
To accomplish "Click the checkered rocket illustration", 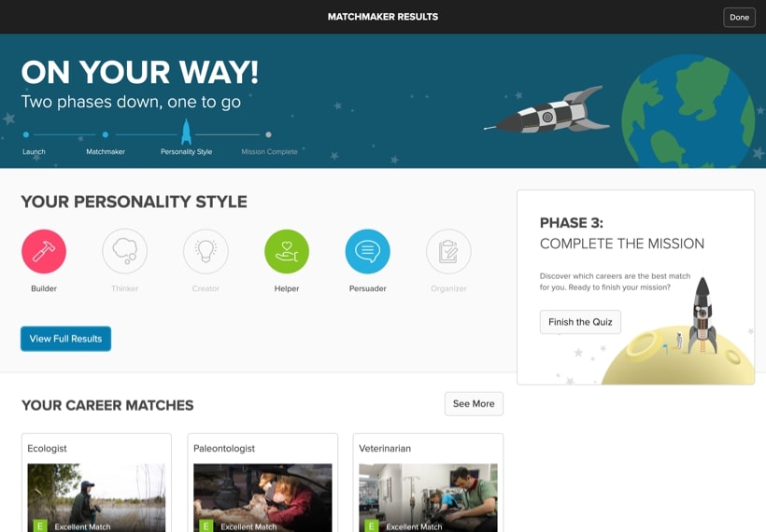I will (547, 112).
